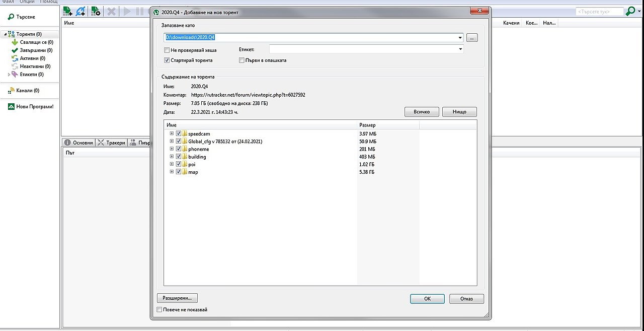Screen dimensions: 644x331
Task: Toggle Първи в опашката checkbox
Action: 242,60
